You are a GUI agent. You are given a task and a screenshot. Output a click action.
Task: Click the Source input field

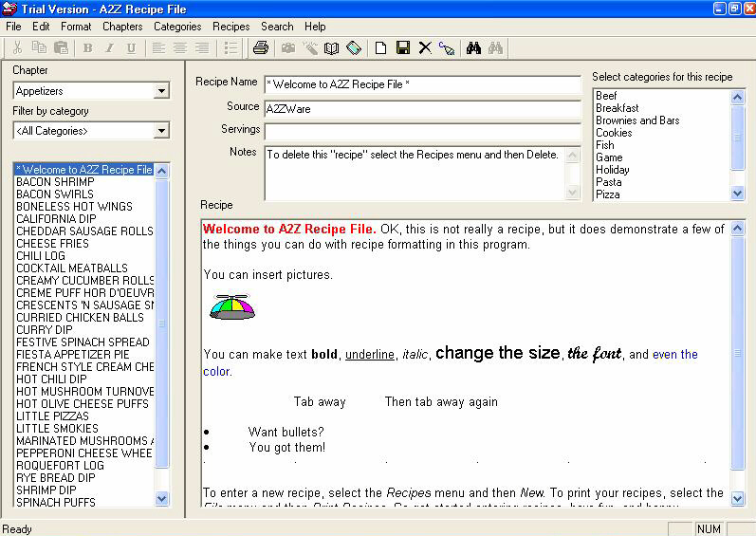click(422, 109)
